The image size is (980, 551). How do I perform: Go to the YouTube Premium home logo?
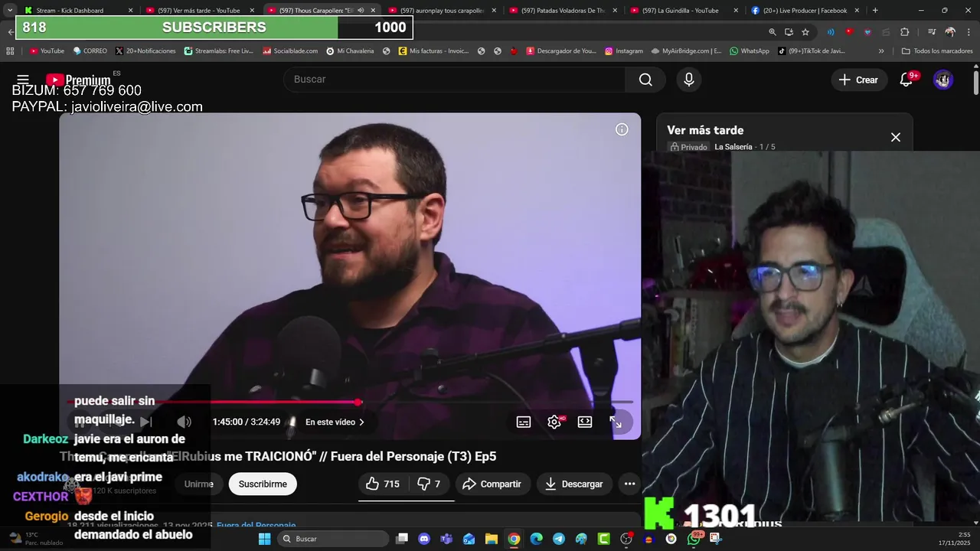(78, 80)
